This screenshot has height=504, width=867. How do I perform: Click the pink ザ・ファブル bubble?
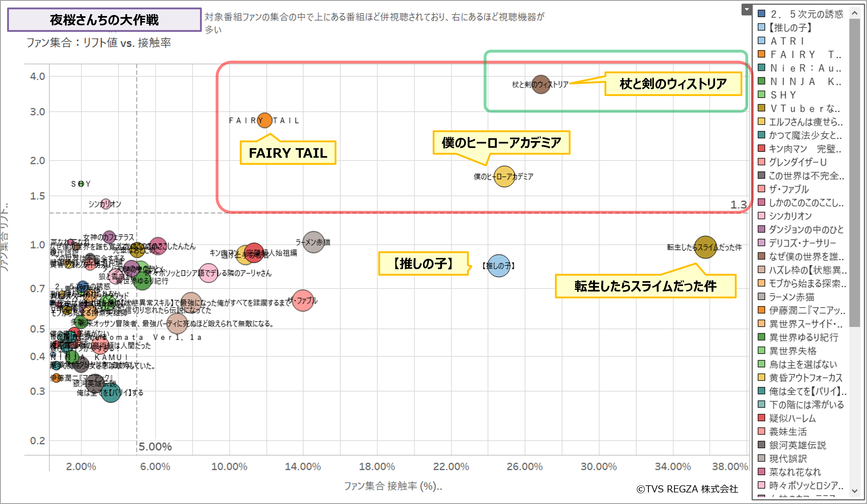coord(303,301)
